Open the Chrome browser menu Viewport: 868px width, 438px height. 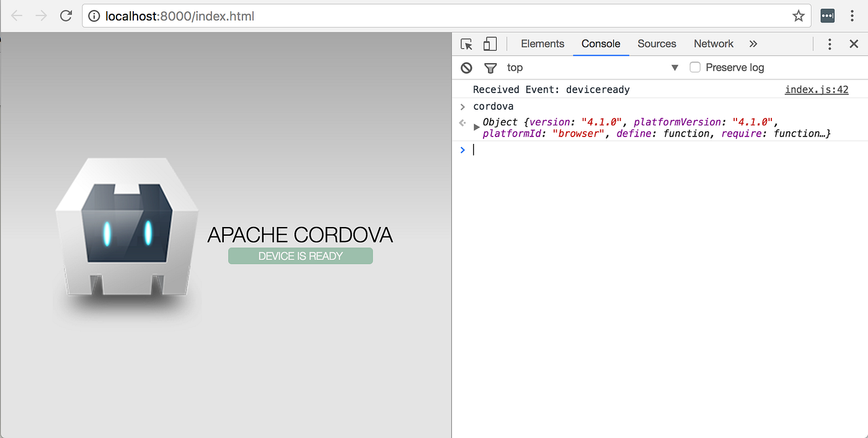point(852,16)
